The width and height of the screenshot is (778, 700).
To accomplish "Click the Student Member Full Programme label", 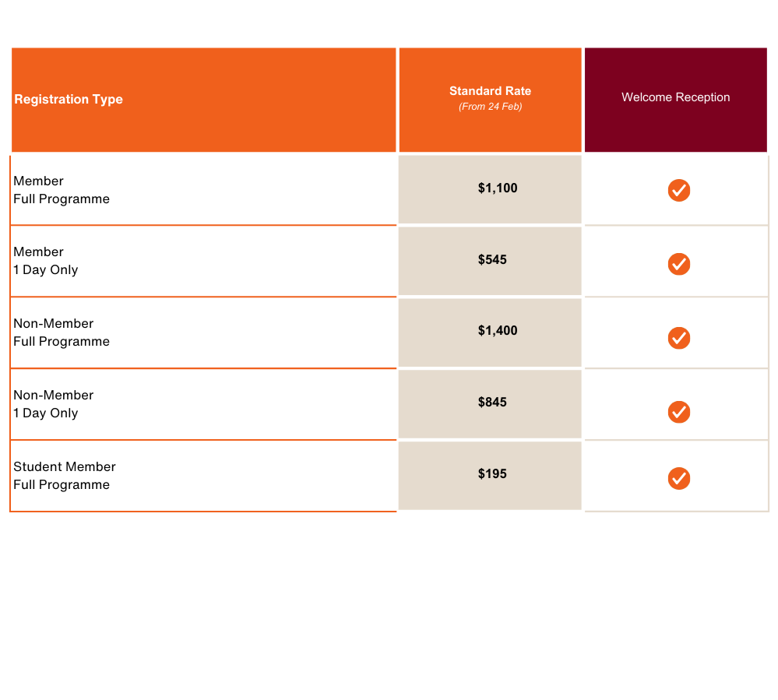I will (x=65, y=476).
